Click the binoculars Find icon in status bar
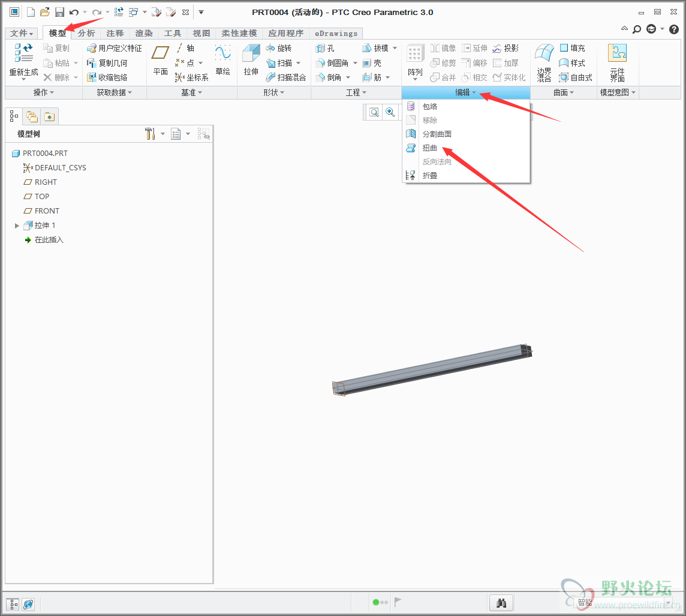Viewport: 686px width, 616px height. coord(501,603)
